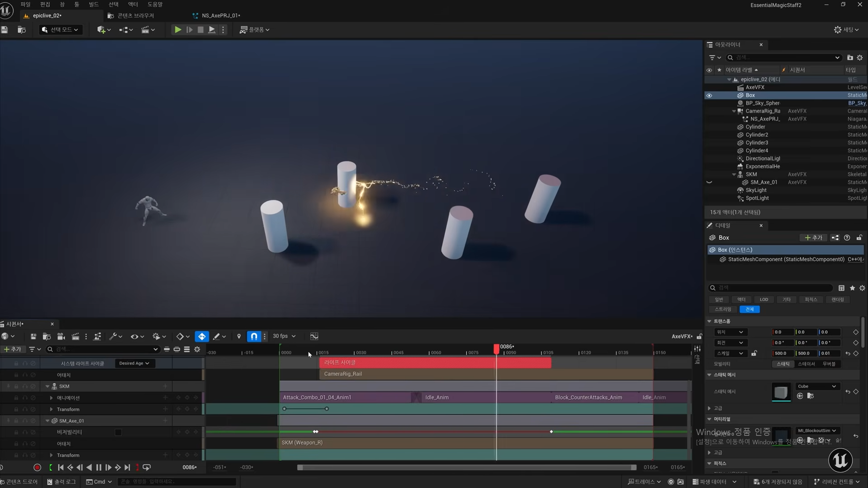This screenshot has height=488, width=868.
Task: Click the sequencer marker pin icon
Action: (x=239, y=336)
